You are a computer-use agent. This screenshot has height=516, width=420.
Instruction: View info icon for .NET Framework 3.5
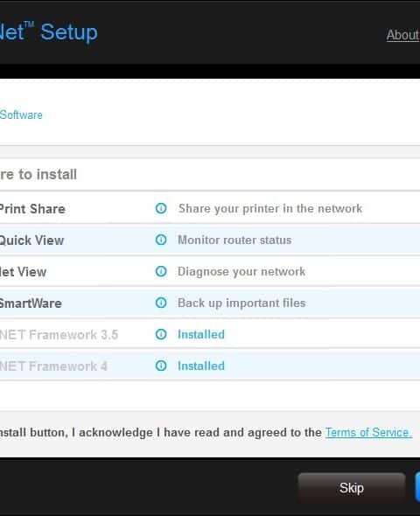click(161, 334)
